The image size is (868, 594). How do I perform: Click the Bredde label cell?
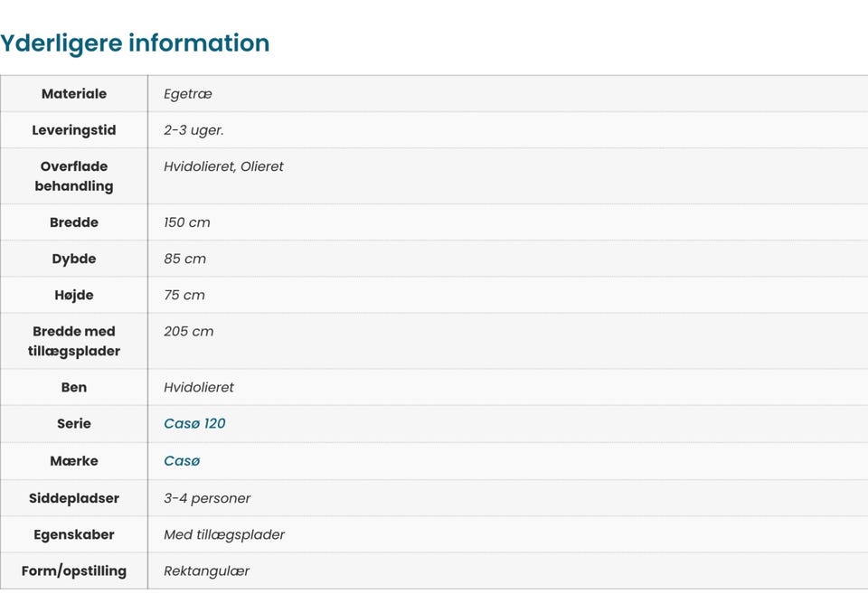point(74,222)
